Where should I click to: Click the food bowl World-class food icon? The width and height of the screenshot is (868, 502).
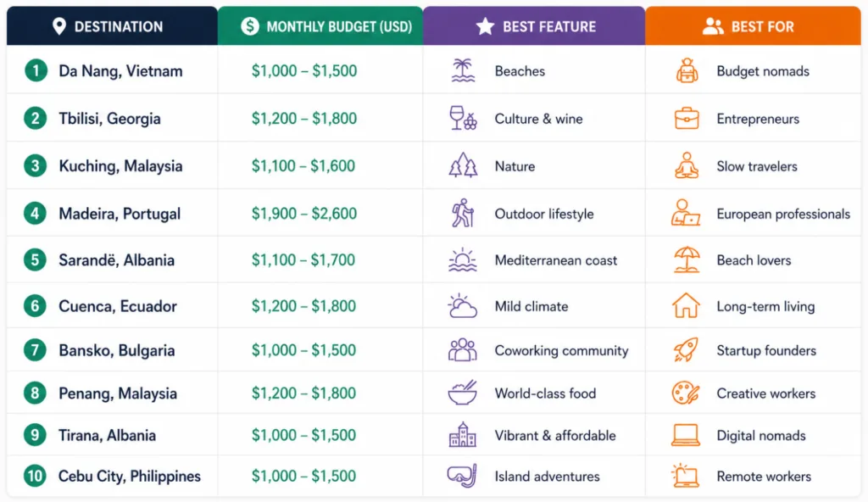[x=462, y=393]
